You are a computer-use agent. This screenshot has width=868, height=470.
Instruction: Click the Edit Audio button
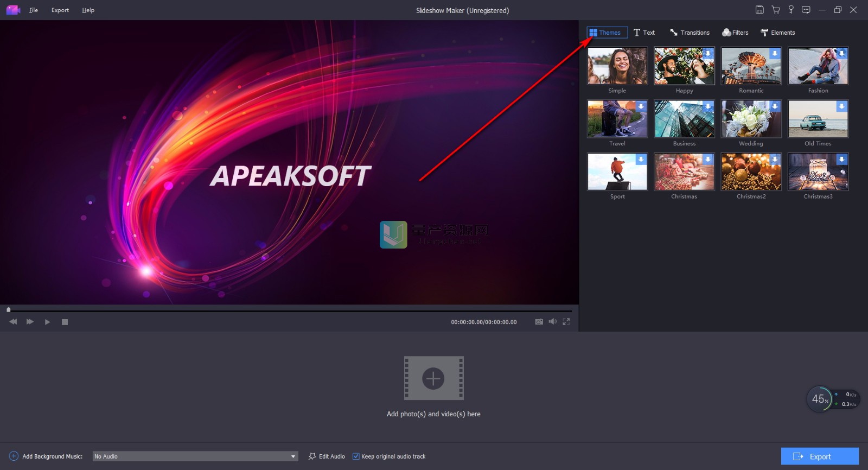click(x=327, y=456)
